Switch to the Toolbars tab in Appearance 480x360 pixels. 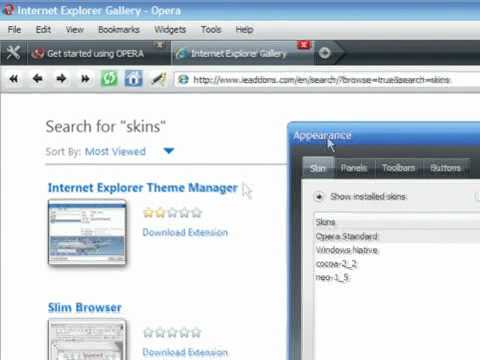399,168
